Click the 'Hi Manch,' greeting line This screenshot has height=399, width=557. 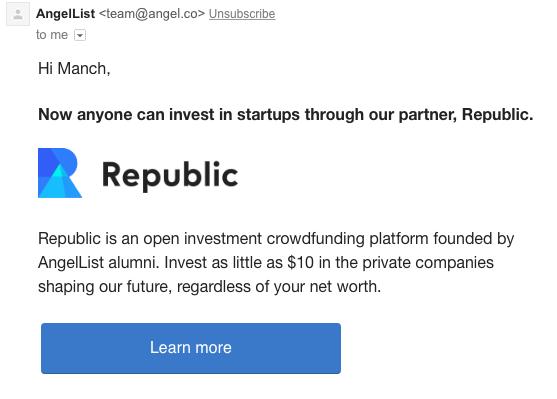(x=74, y=68)
